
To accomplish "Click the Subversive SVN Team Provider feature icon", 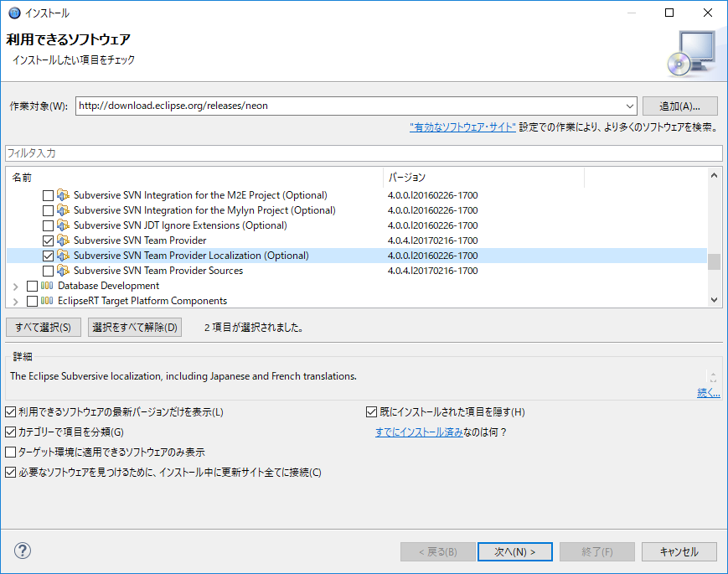I will point(62,240).
